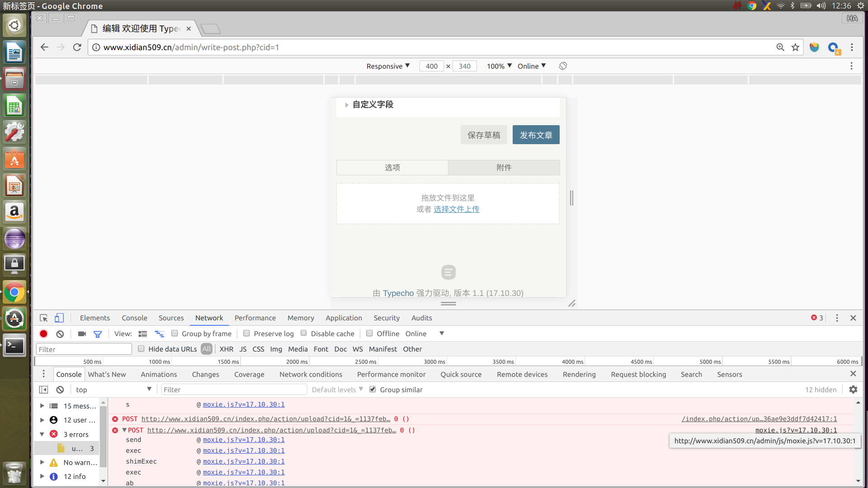Open the Chrome main menu
The height and width of the screenshot is (488, 868).
(x=852, y=47)
